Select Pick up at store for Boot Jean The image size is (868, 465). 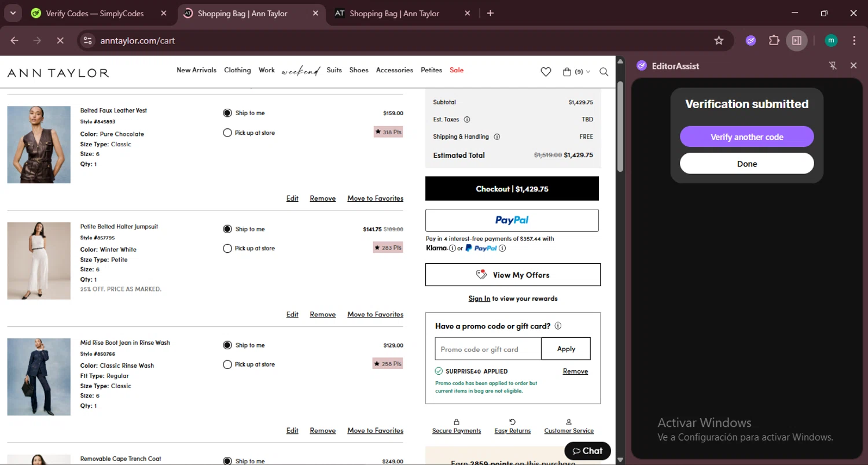click(x=227, y=365)
